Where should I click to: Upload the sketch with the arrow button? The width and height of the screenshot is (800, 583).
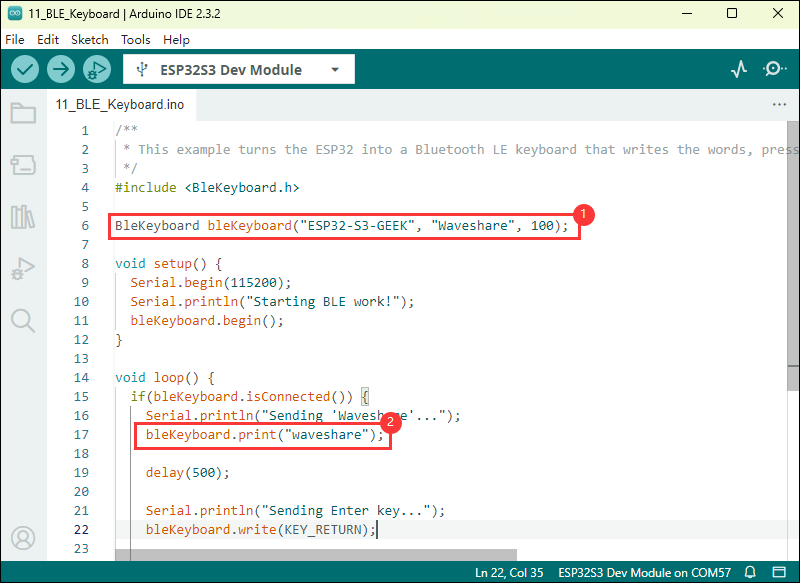click(61, 70)
